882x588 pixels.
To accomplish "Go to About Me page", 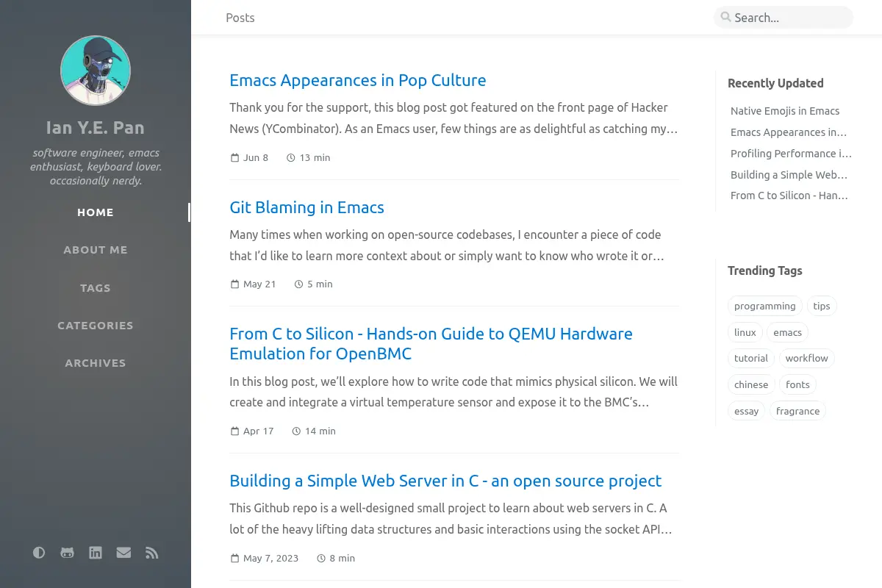I will [x=96, y=250].
